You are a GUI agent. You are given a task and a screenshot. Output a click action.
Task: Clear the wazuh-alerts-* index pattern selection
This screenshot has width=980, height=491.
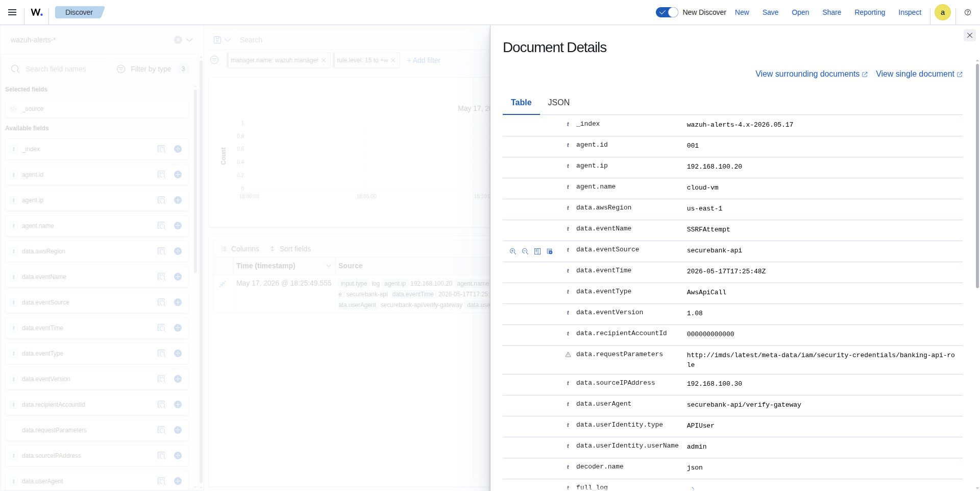coord(178,40)
